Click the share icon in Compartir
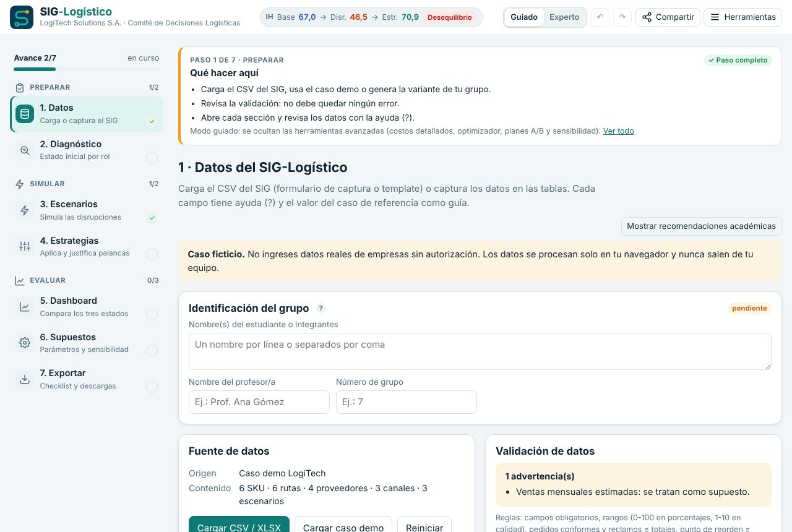This screenshot has height=532, width=792. pos(647,17)
